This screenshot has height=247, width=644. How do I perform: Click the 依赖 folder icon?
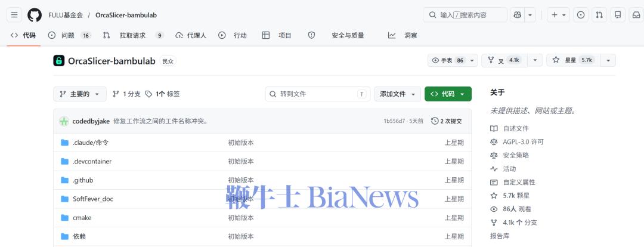[64, 236]
